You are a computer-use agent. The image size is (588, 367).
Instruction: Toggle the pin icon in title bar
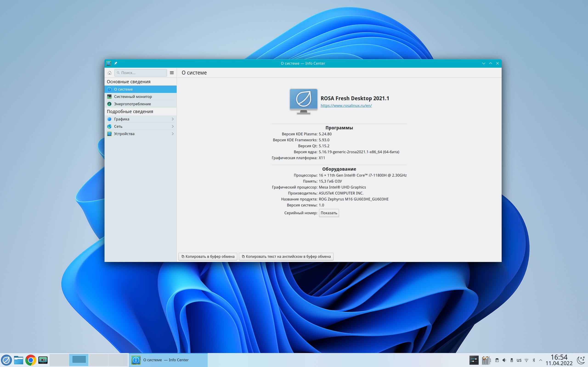coord(116,63)
